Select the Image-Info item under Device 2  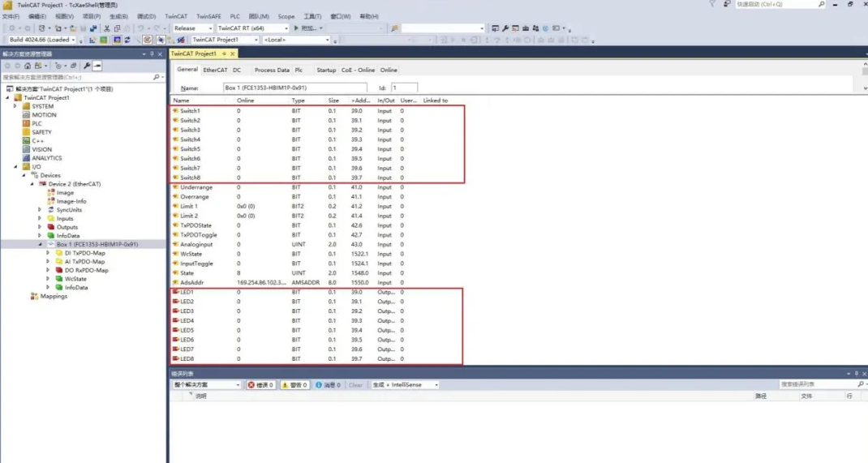point(71,201)
